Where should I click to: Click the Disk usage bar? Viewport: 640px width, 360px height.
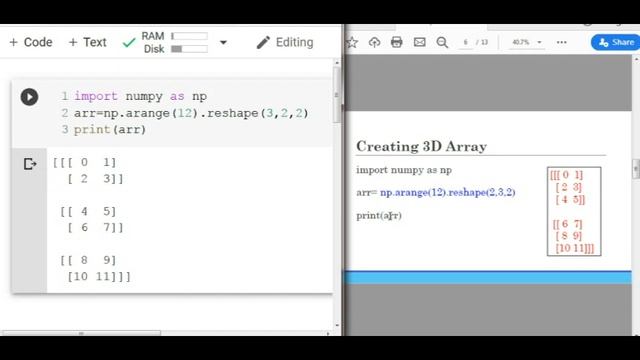[x=189, y=49]
